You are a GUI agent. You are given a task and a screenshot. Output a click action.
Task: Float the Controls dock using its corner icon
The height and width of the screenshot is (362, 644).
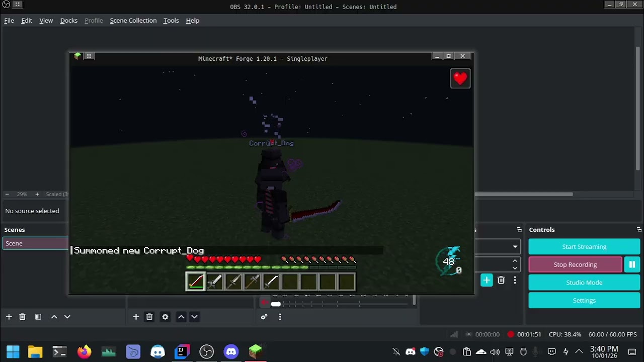(639, 230)
